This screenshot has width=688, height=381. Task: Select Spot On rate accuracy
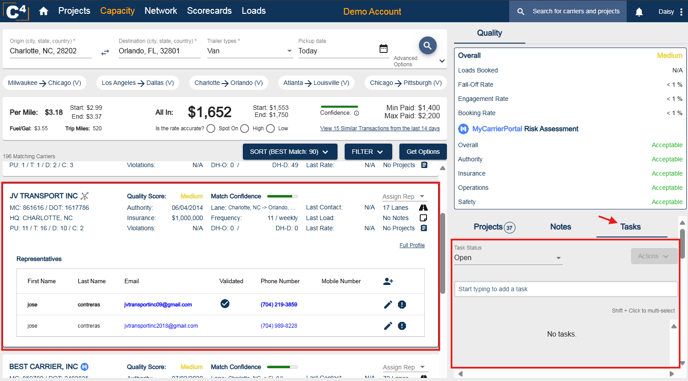click(x=211, y=129)
